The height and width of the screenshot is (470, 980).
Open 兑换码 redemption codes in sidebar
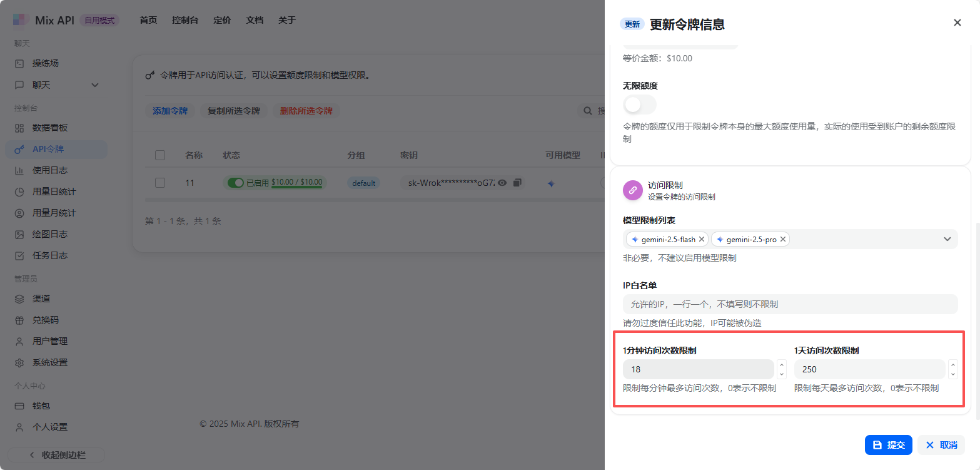click(46, 320)
